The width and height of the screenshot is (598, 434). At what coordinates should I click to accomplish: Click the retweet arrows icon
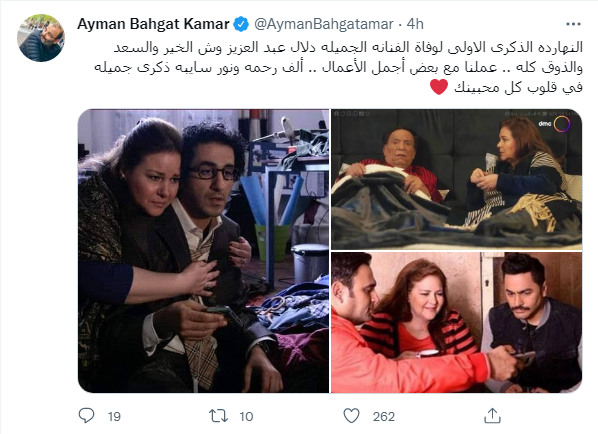click(219, 416)
